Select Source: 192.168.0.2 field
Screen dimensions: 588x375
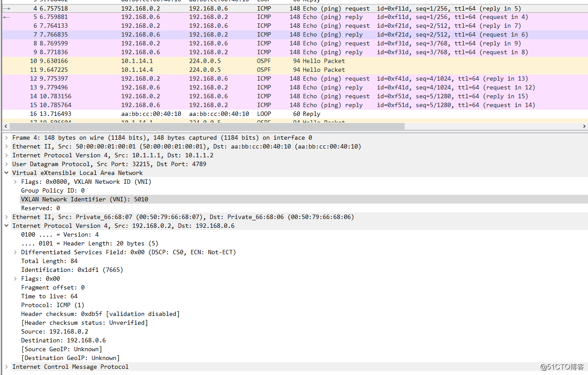tap(55, 331)
